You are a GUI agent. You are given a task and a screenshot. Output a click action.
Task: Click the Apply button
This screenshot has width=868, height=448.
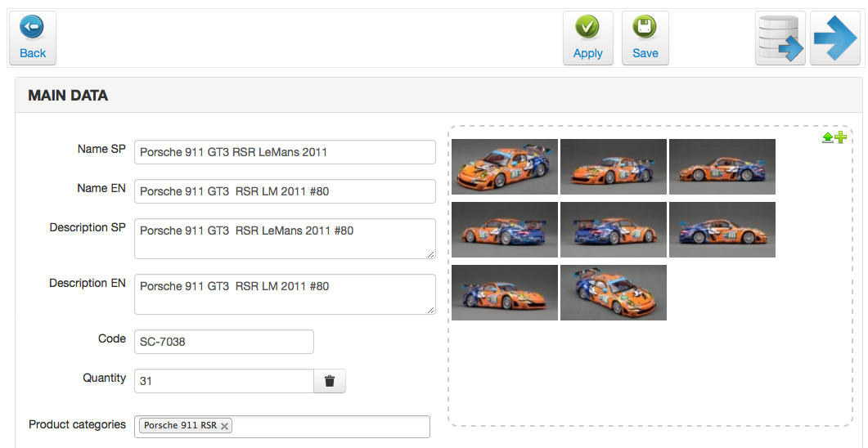tap(588, 38)
